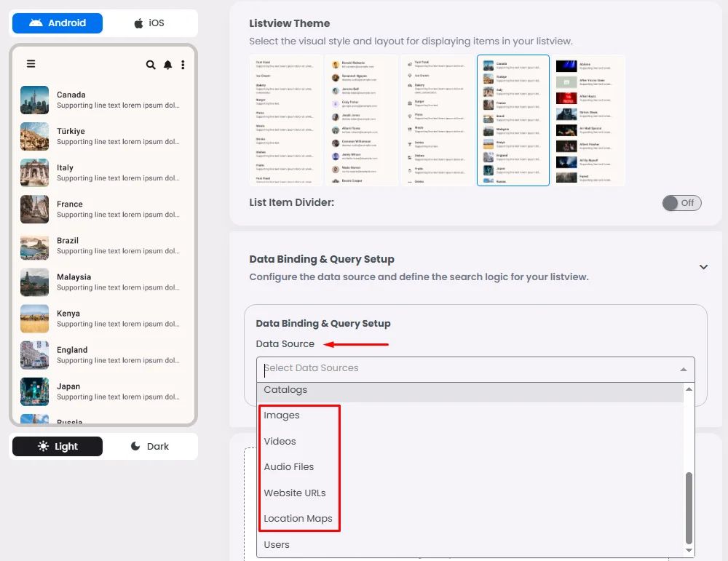Toggle the List Item Divider switch

coord(681,203)
